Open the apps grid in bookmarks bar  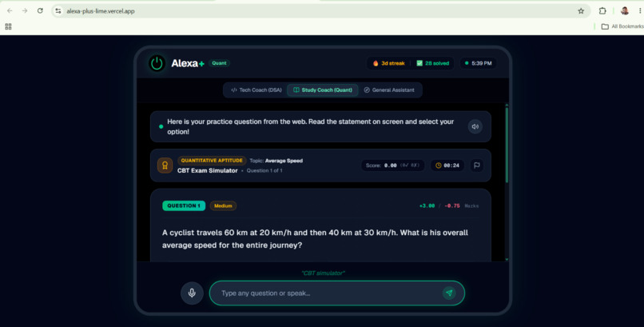(x=8, y=26)
